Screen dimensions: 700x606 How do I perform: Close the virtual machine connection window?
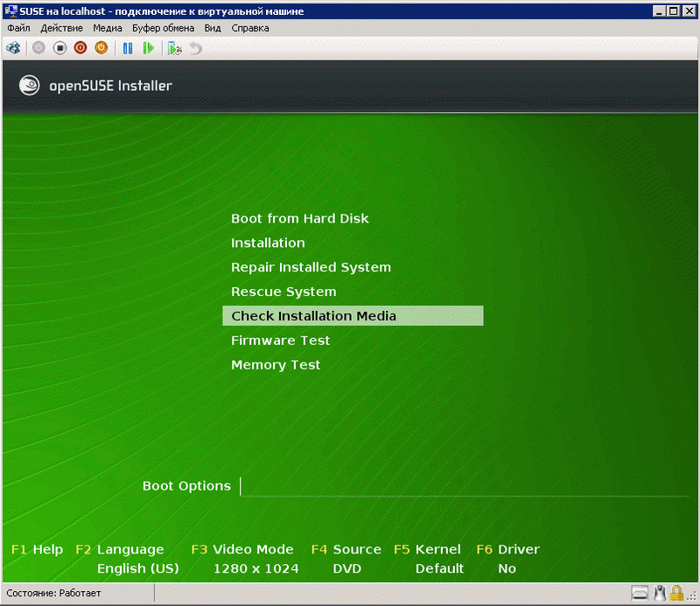click(x=689, y=11)
